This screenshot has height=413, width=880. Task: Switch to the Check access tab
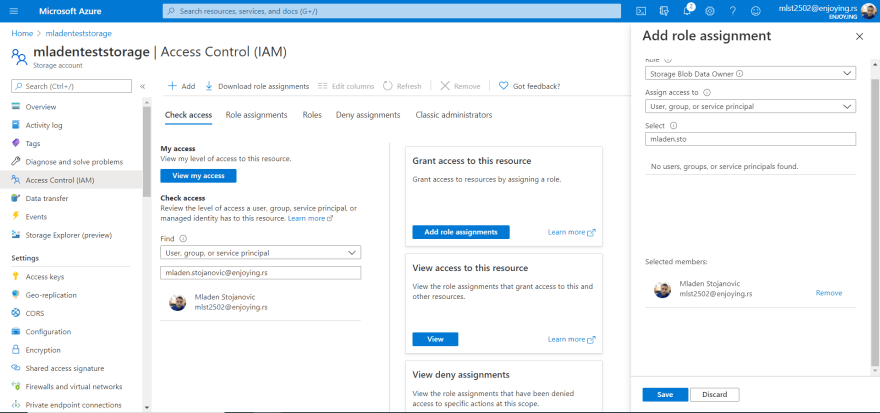click(189, 115)
